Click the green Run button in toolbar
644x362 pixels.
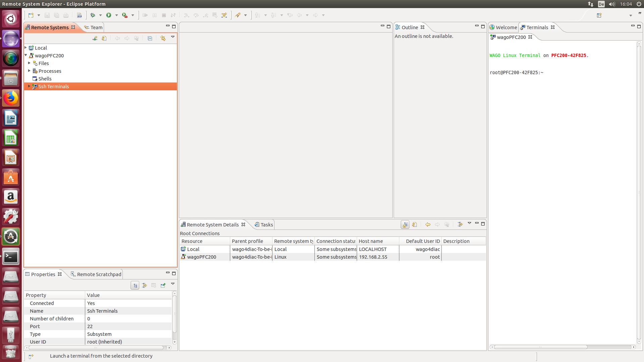coord(109,15)
